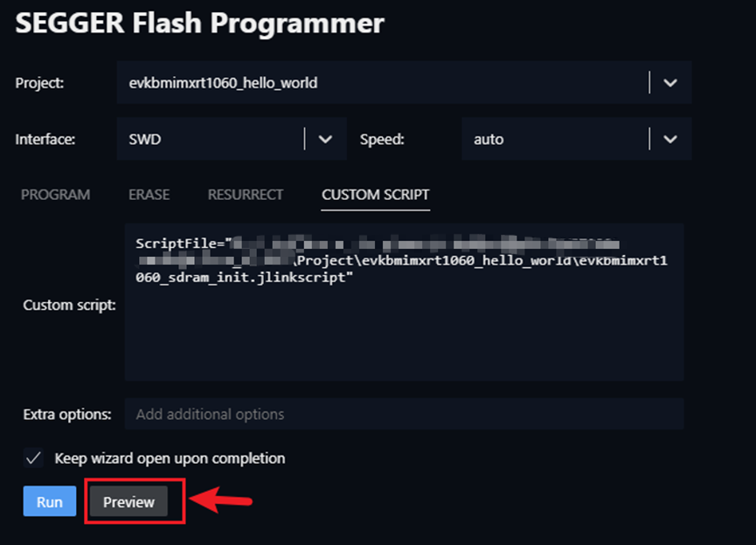
Task: Click the 'Keep wizard open upon completion' label text
Action: pos(170,458)
